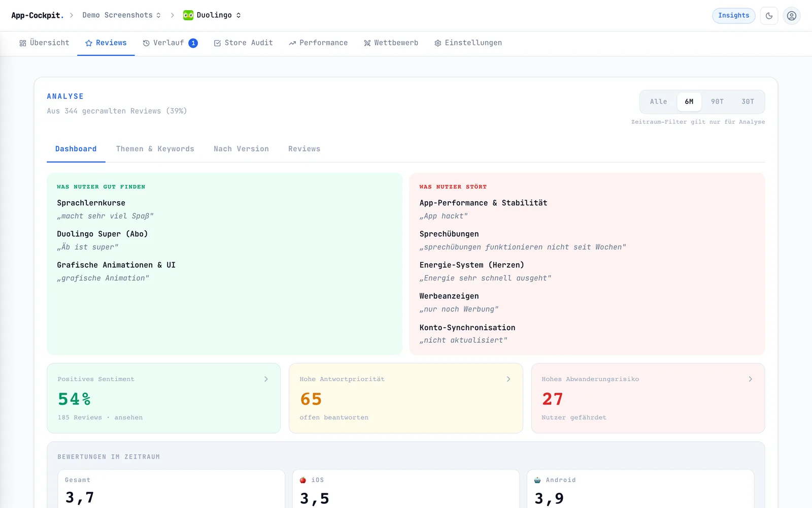The width and height of the screenshot is (812, 508).
Task: Click the Energie-System (Herzen) topic
Action: pos(472,265)
